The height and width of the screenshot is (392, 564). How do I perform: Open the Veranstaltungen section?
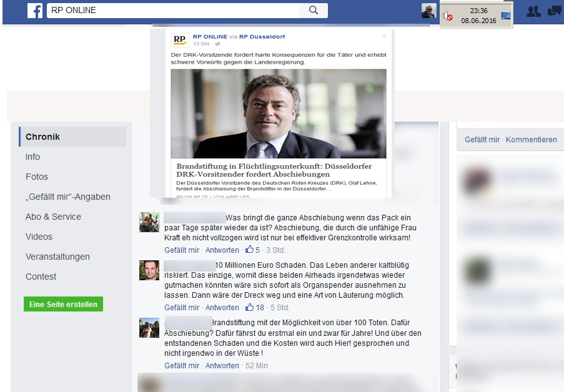(x=57, y=257)
